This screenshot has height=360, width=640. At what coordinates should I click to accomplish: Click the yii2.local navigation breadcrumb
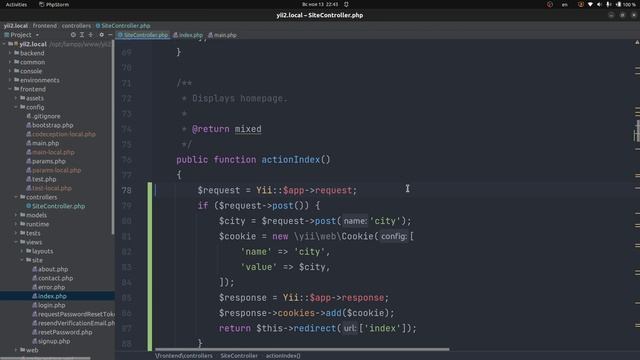[x=16, y=26]
